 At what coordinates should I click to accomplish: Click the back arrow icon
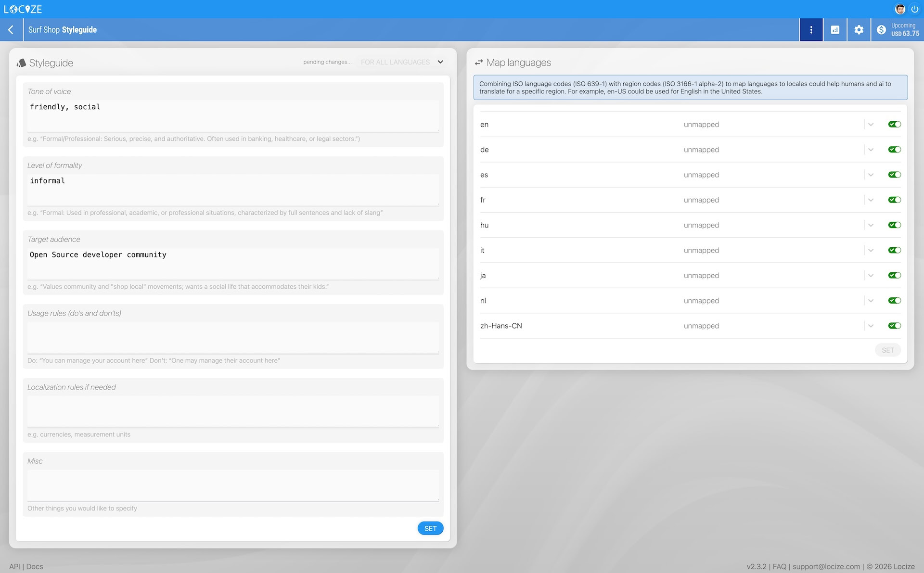click(11, 30)
